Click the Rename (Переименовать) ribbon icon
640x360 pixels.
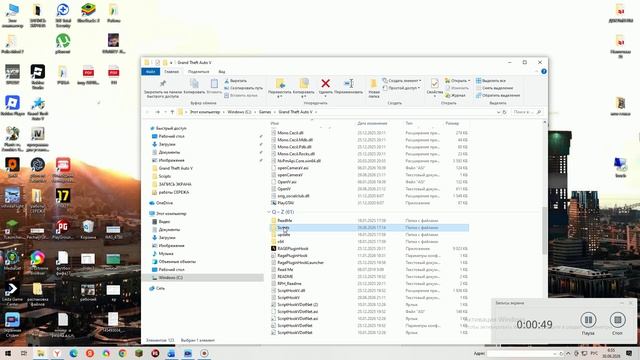point(349,84)
